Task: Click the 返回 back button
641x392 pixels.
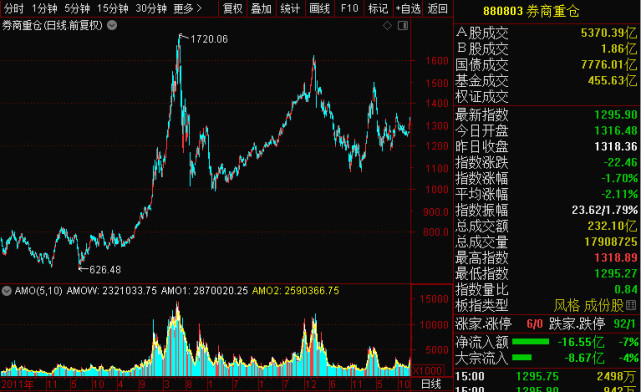Action: 437,8
